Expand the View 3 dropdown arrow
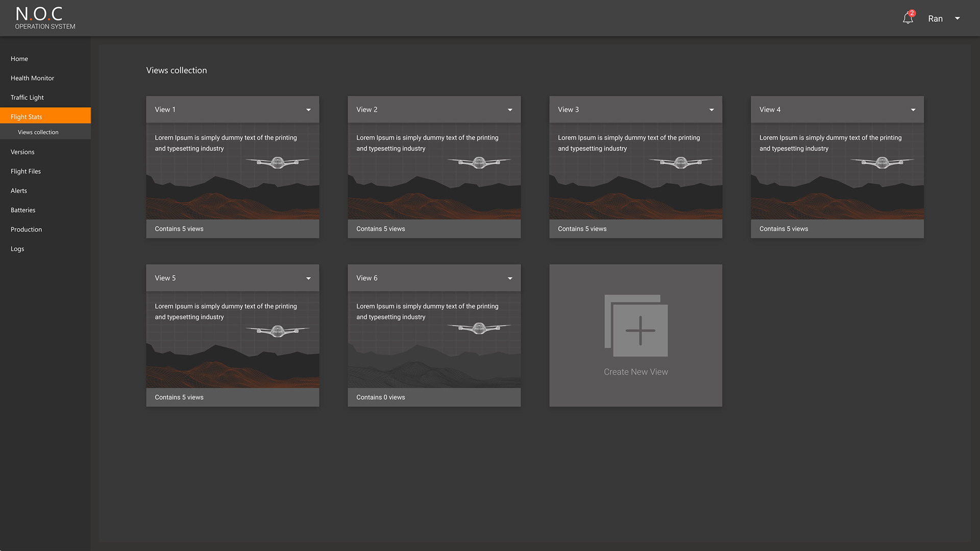Screen dimensions: 980x551 coord(712,110)
